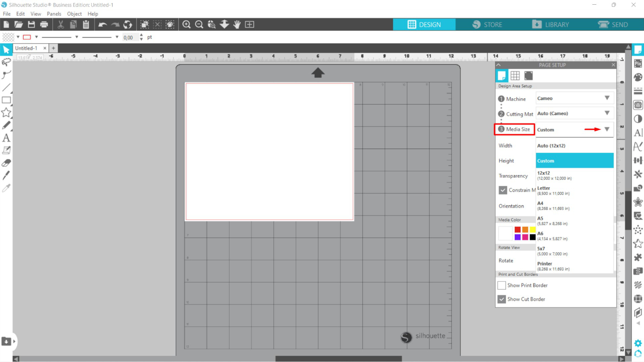Redo the last undone action
Screen dimensions: 644x362
coord(115,24)
